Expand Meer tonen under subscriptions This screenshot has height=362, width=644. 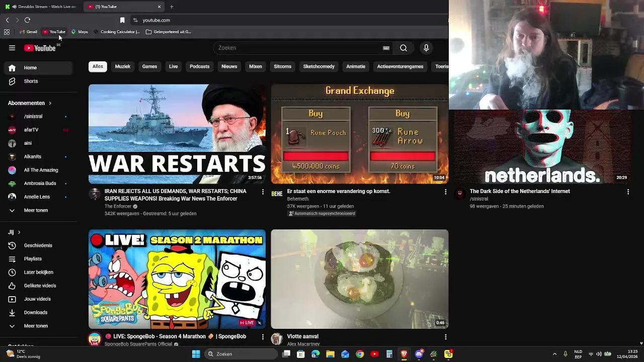39,210
